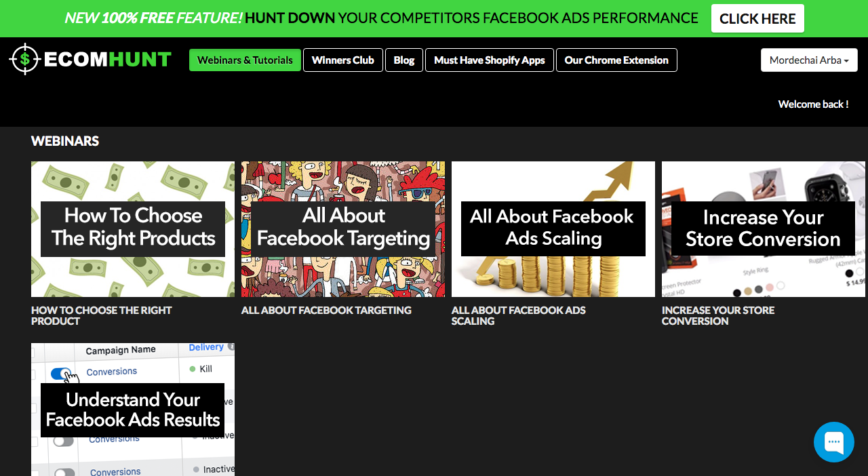Click HOW TO CHOOSE THE RIGHT PRODUCT title
This screenshot has height=476, width=868.
click(102, 315)
